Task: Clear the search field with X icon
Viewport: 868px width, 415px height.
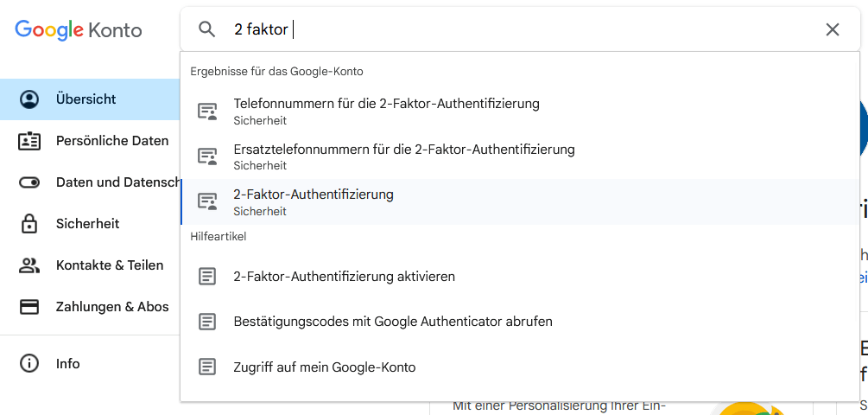Action: click(x=832, y=29)
